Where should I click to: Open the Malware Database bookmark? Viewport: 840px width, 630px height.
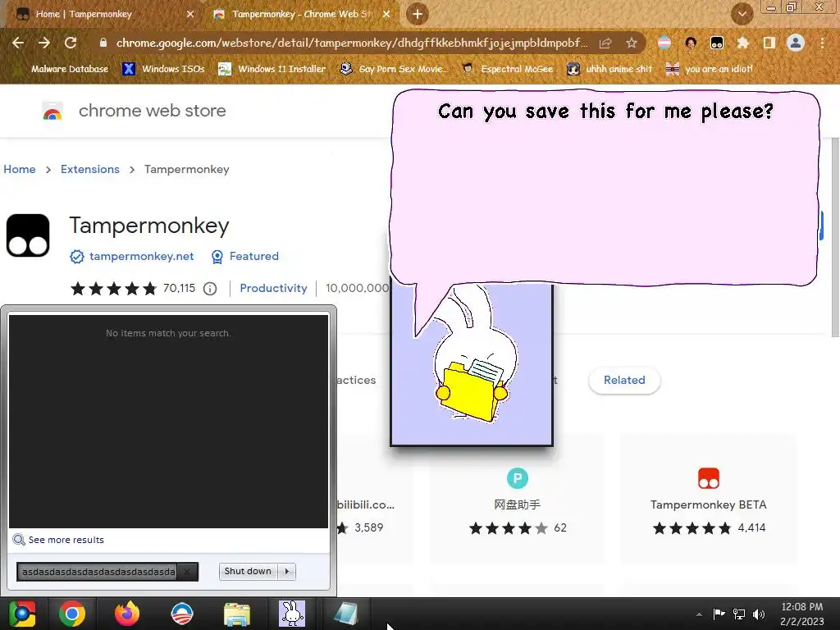(x=62, y=69)
